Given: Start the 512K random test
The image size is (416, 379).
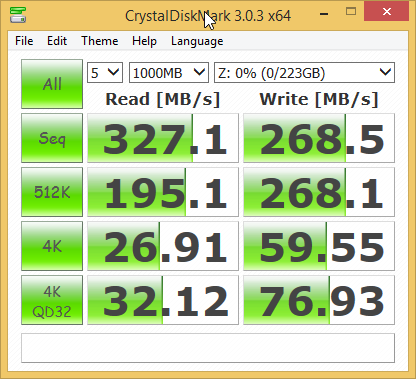Looking at the screenshot, I should (x=52, y=192).
